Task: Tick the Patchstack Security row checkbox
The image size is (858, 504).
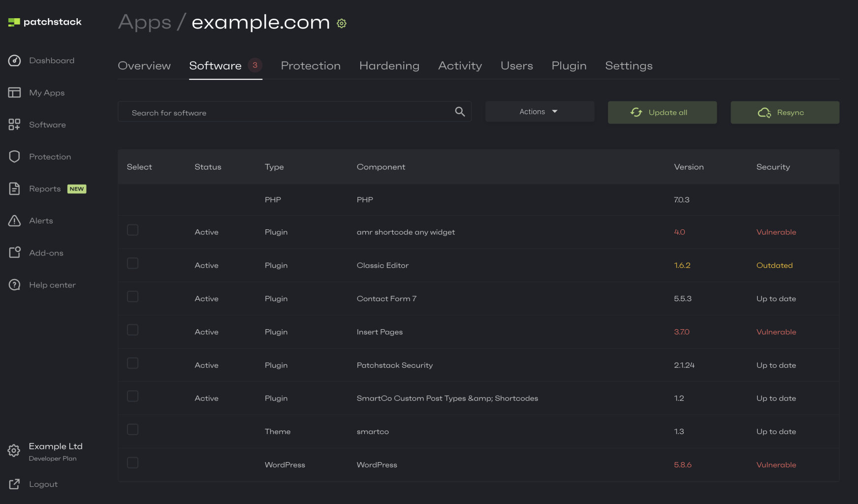Action: [x=133, y=363]
